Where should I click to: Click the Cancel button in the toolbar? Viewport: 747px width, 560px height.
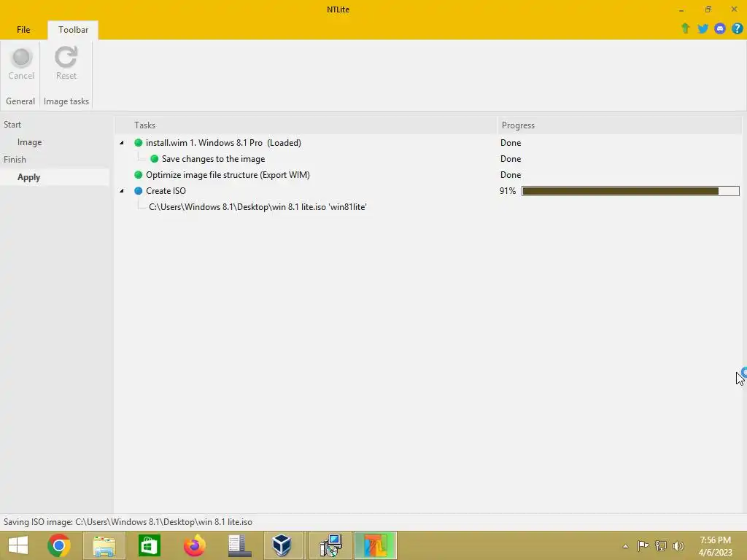point(21,64)
